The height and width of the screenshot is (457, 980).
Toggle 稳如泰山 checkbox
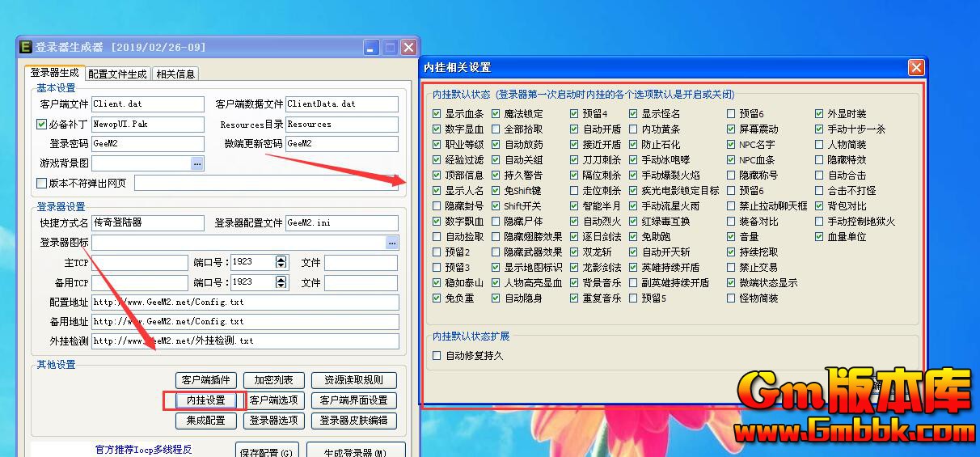437,283
